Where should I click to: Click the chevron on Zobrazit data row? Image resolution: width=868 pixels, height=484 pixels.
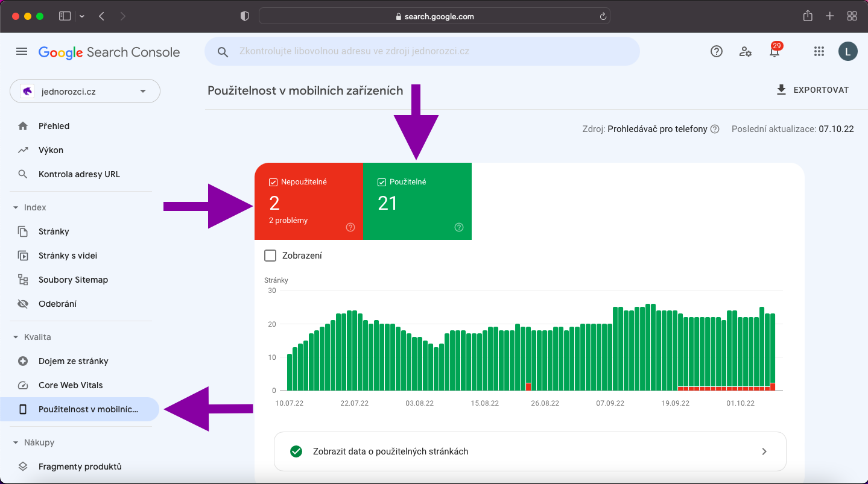pyautogui.click(x=764, y=451)
